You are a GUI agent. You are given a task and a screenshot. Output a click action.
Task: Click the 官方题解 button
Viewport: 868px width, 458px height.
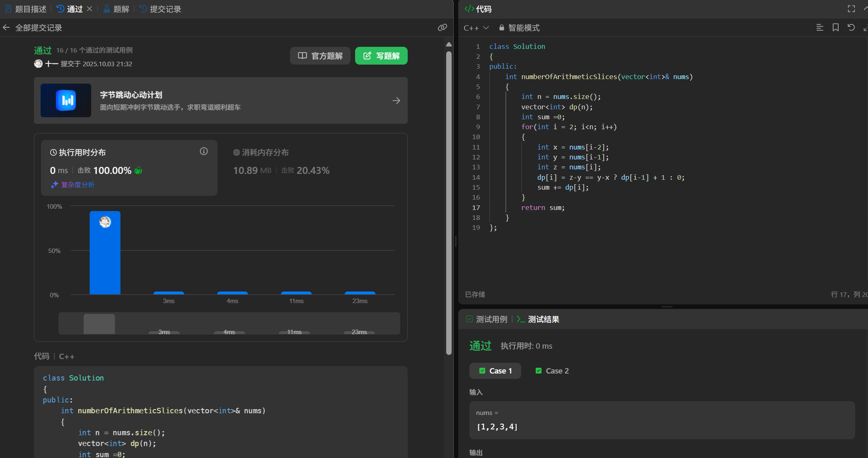tap(320, 56)
